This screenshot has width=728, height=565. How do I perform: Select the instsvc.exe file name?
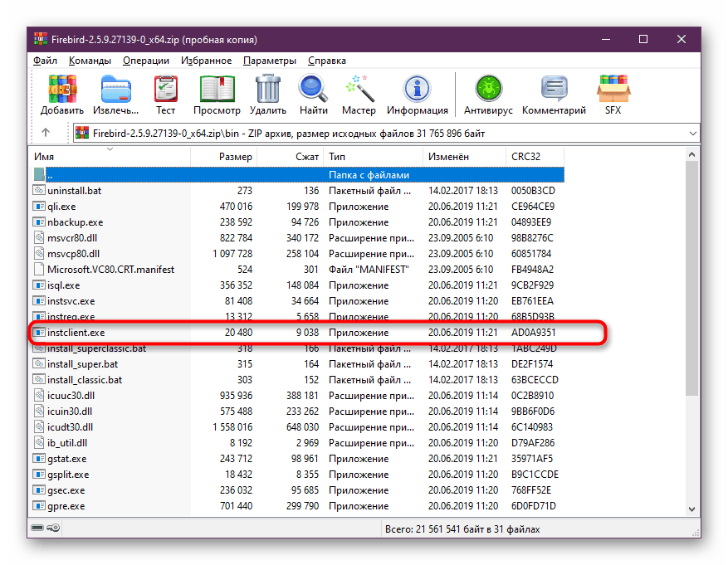[x=71, y=301]
